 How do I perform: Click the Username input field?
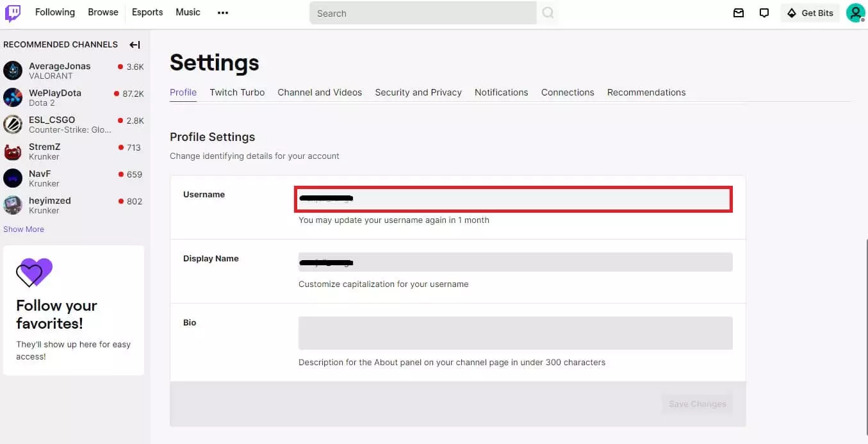pos(514,199)
